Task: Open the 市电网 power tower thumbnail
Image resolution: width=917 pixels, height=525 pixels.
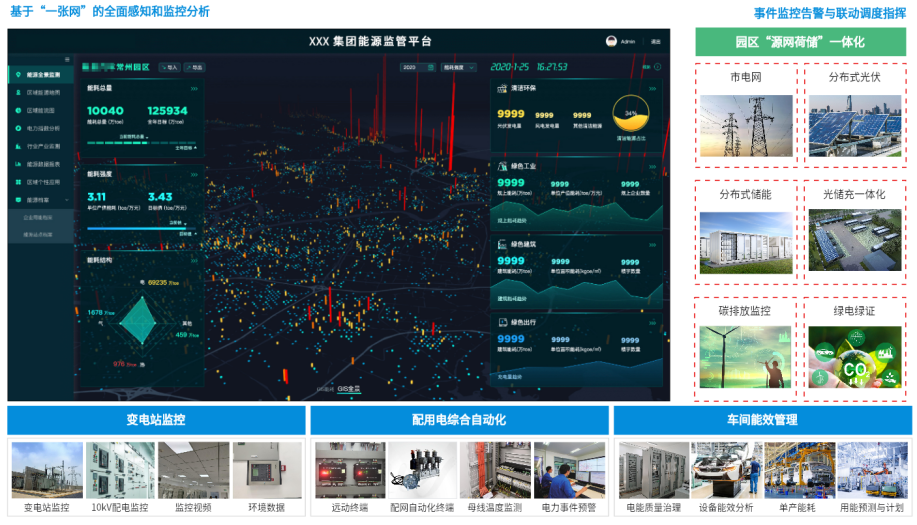Action: click(x=746, y=126)
